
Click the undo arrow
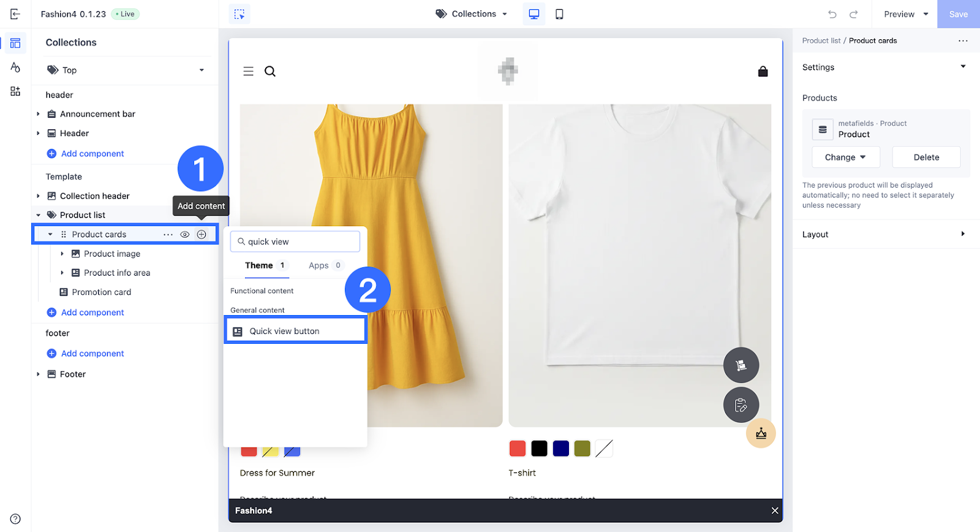(x=832, y=14)
